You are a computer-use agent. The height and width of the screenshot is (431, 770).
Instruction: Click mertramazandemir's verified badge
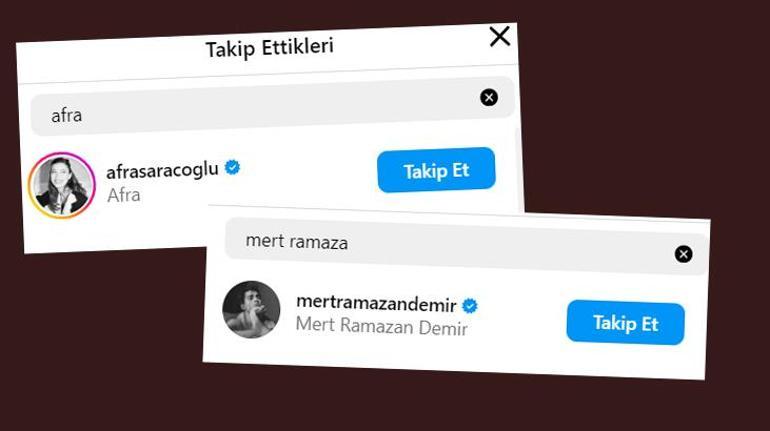pos(470,305)
